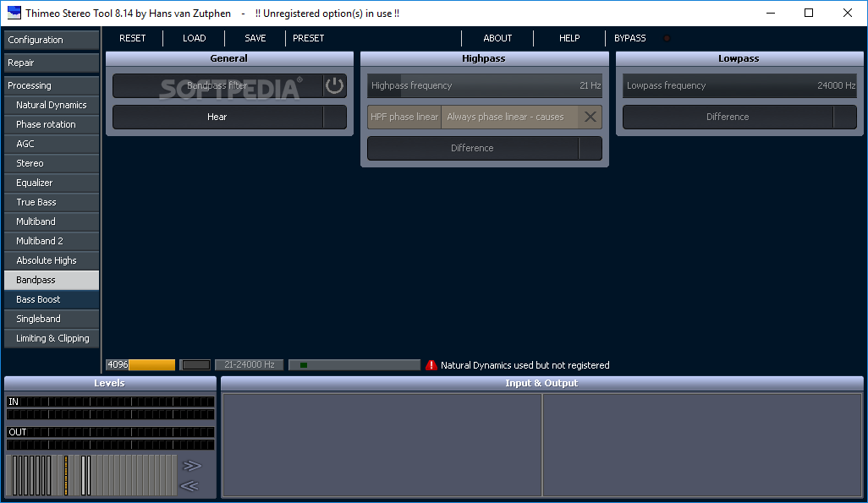Enable the Bandpass filter button

217,85
